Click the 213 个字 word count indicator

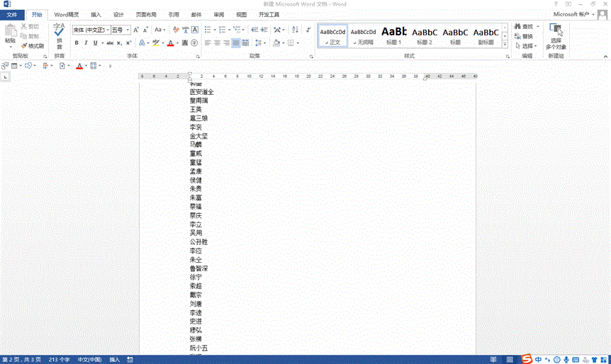(58, 359)
